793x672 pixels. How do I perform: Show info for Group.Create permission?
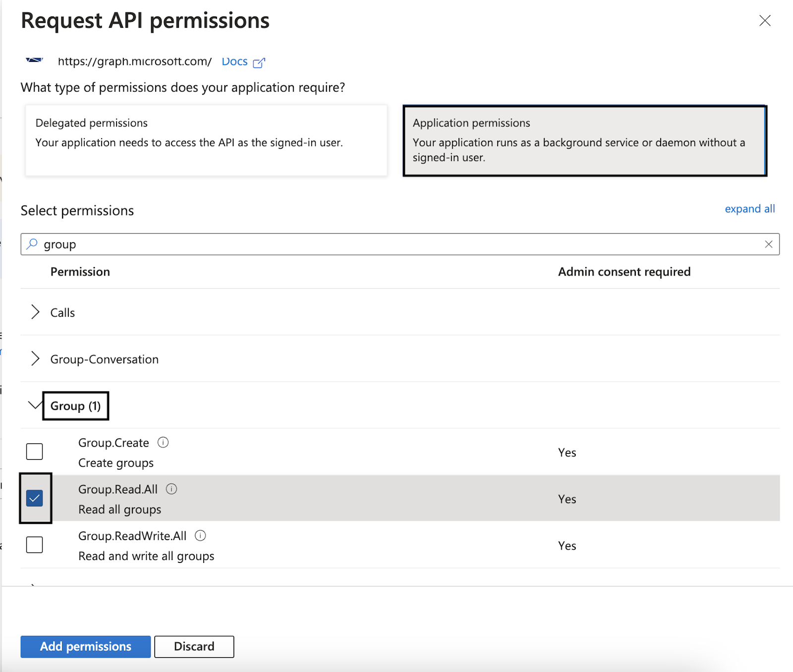[x=163, y=443]
